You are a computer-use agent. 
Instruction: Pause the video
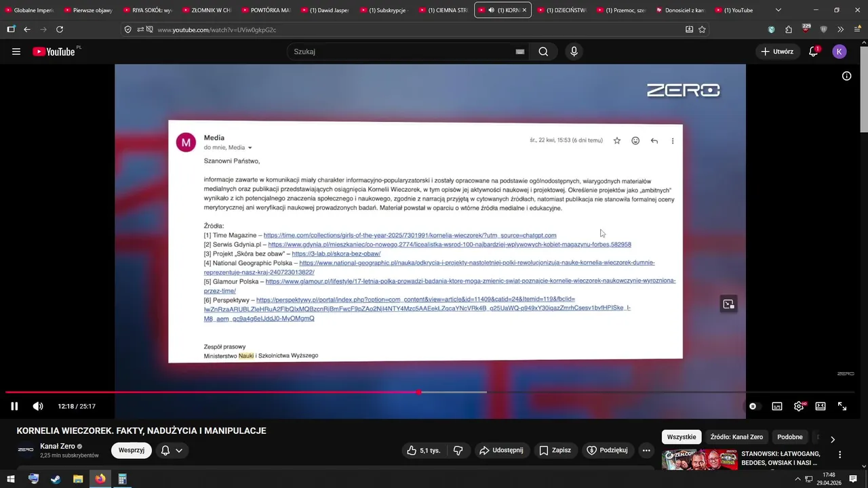[x=14, y=406]
